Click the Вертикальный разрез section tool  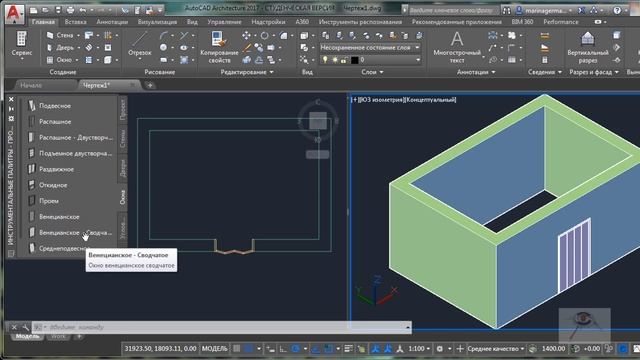[x=588, y=48]
